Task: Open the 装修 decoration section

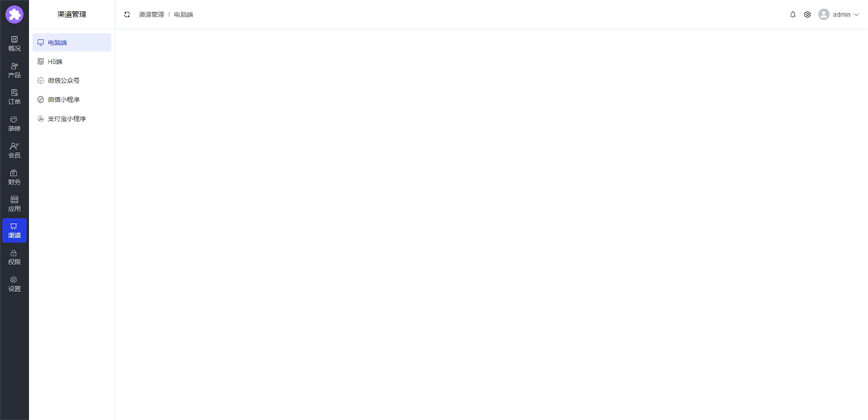Action: coord(14,124)
